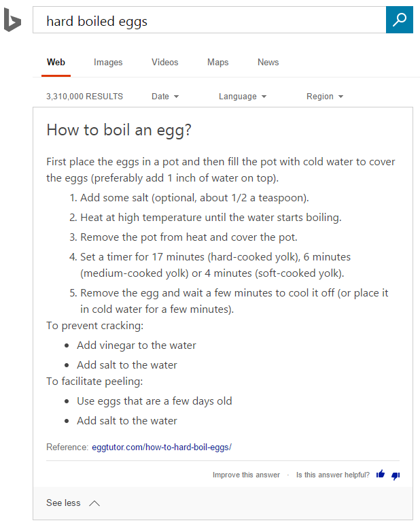Mark answer unhelpful with thumbs down
The height and width of the screenshot is (525, 420).
click(x=396, y=475)
